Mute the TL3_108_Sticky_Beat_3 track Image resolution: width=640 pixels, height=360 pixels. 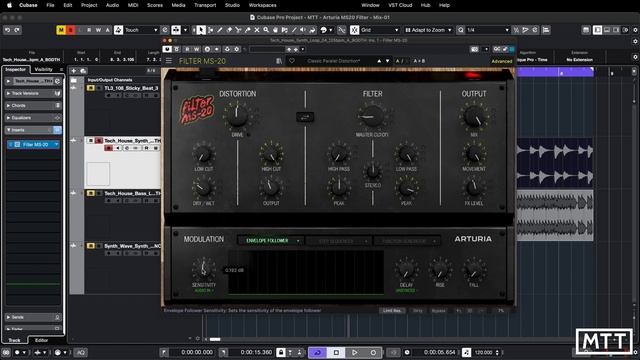coord(91,88)
